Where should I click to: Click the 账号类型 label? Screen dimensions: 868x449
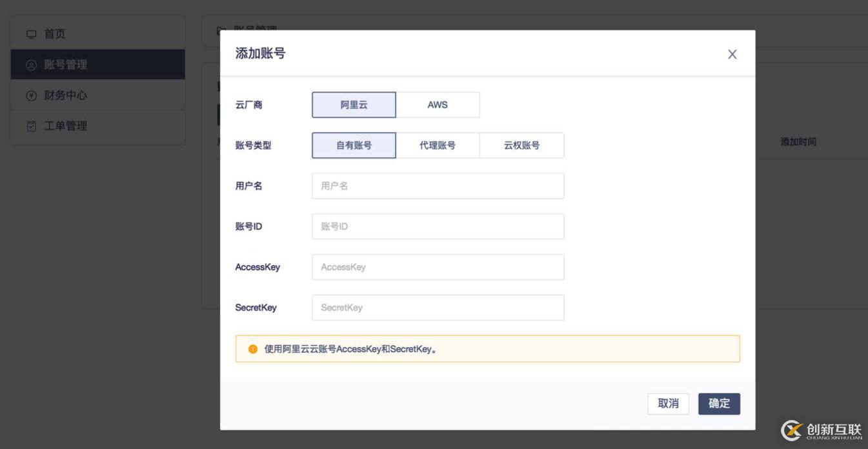253,145
